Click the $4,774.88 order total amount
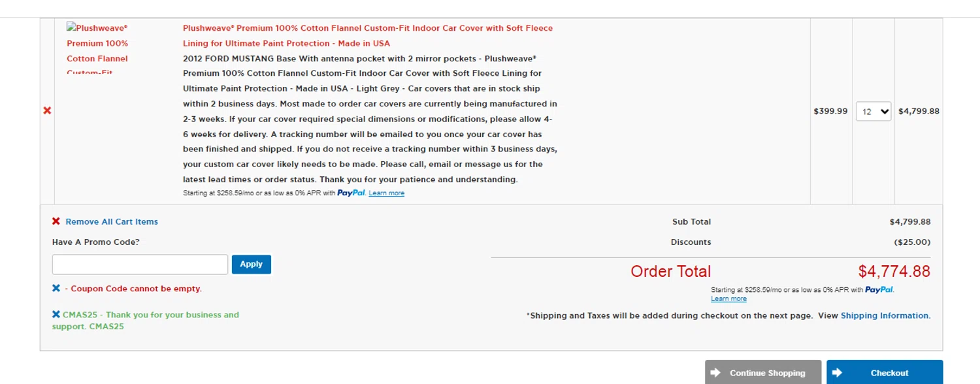The height and width of the screenshot is (384, 980). tap(894, 271)
